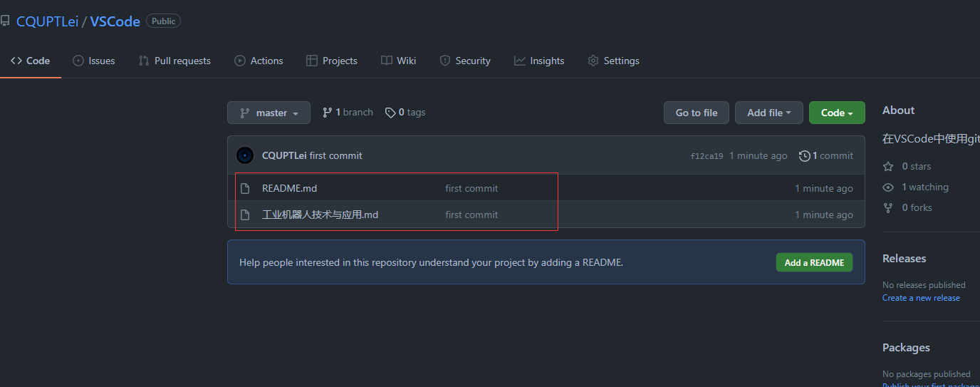Open the Security tab
Screen dimensions: 980x387
pyautogui.click(x=465, y=61)
